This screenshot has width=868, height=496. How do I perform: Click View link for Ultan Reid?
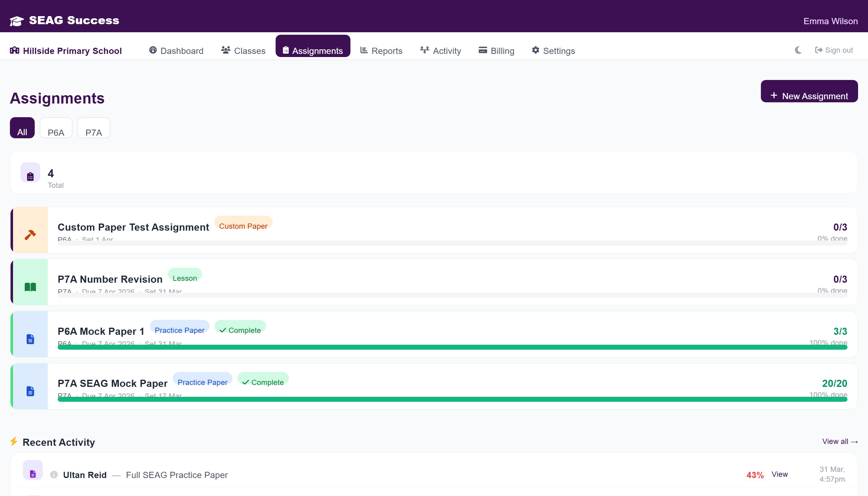point(779,474)
